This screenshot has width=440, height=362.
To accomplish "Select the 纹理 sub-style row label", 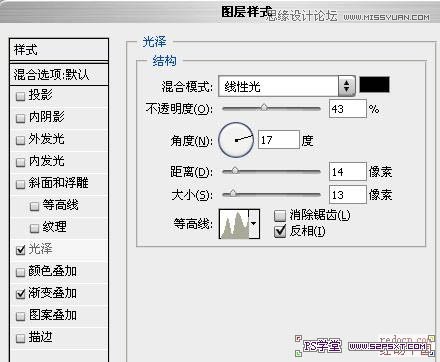I will pos(54,227).
